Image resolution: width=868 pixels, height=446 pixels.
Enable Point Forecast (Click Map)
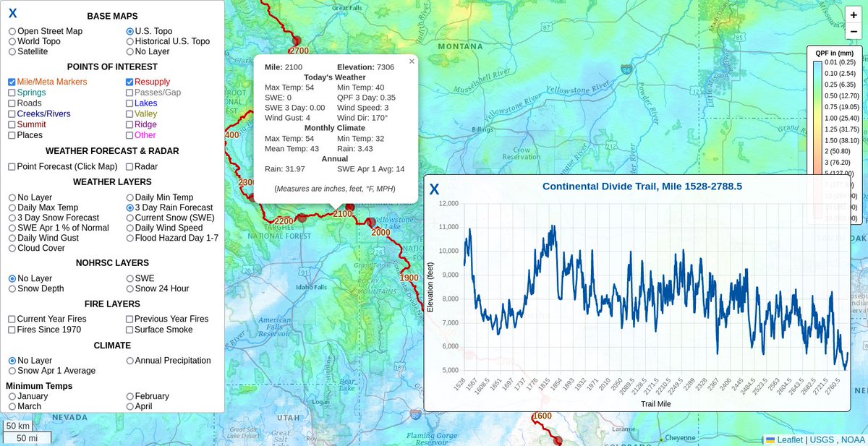[x=12, y=166]
